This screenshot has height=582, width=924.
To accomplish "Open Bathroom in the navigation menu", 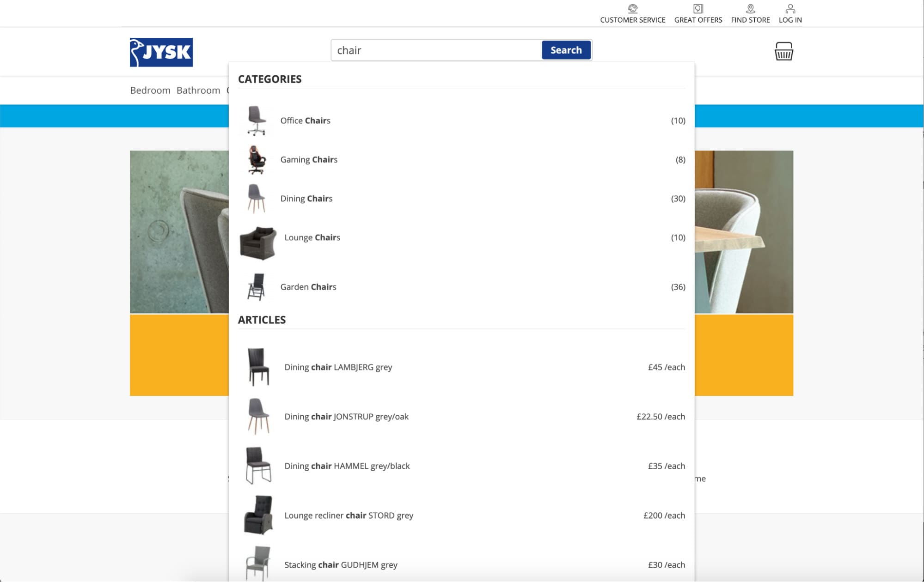I will click(198, 90).
